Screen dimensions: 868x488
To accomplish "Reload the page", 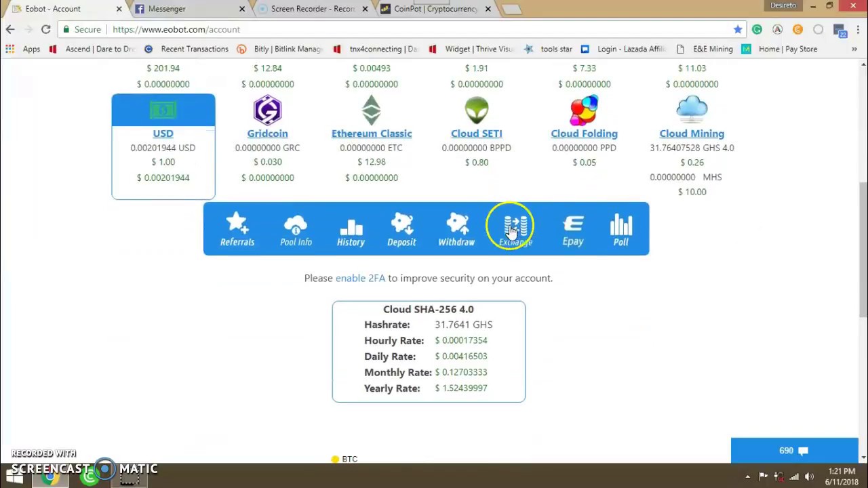I will (x=45, y=29).
